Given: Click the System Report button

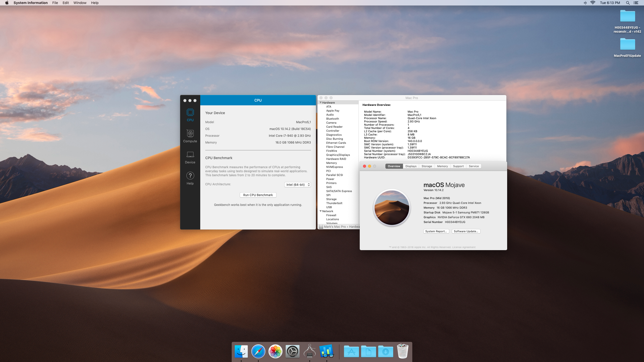Looking at the screenshot, I should pyautogui.click(x=436, y=231).
